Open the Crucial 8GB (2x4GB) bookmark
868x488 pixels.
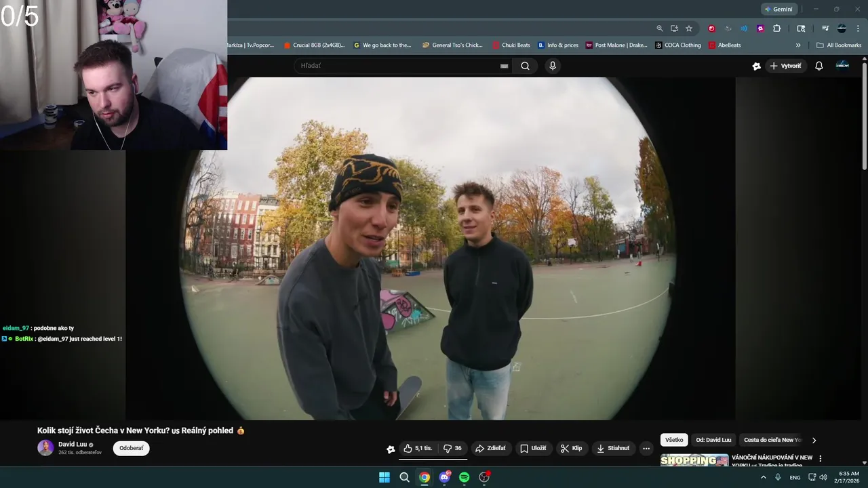click(x=314, y=45)
